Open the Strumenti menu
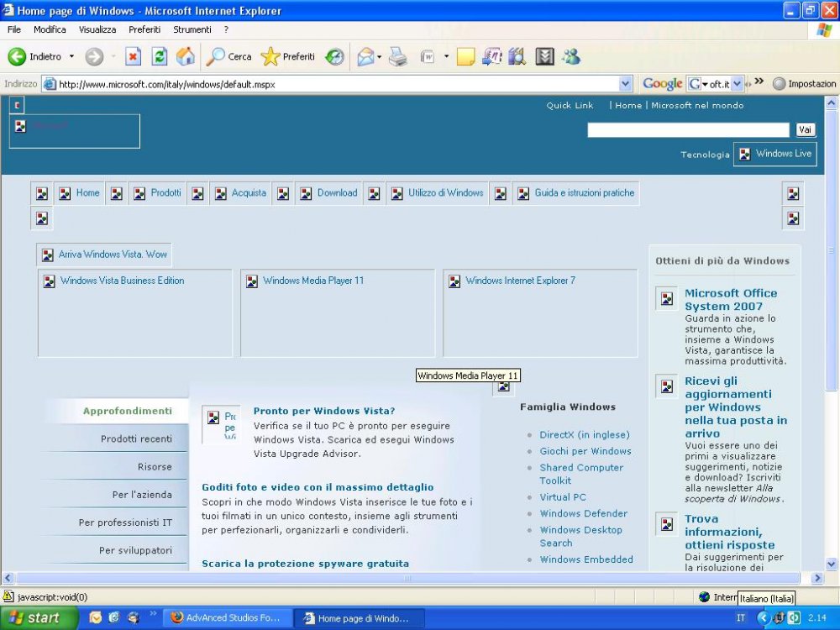The image size is (840, 630). pos(192,29)
